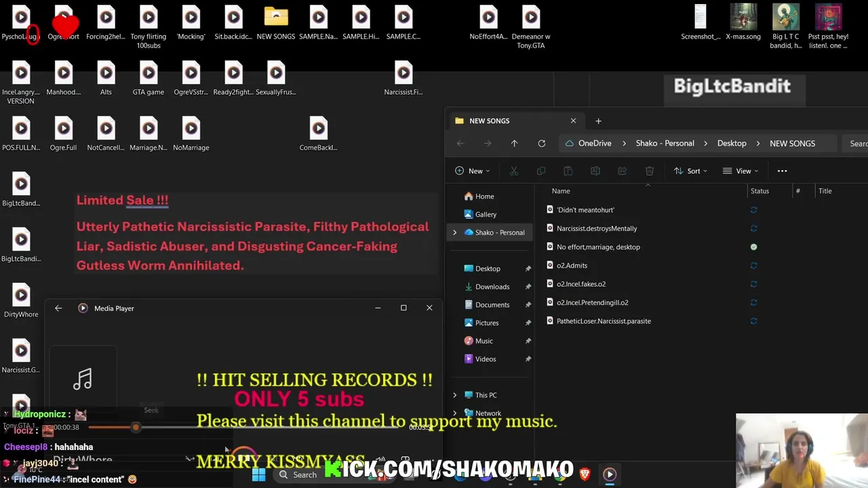Viewport: 868px width, 488px height.
Task: Select 'Narcissist.Fi...' desktop file icon
Action: 403,79
